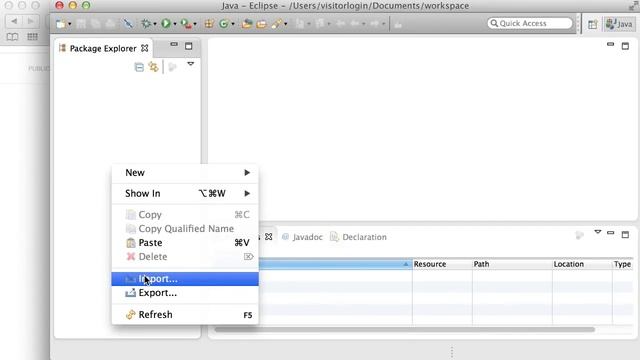Select the Package Explorer tab
Viewport: 640px width, 360px height.
(103, 49)
